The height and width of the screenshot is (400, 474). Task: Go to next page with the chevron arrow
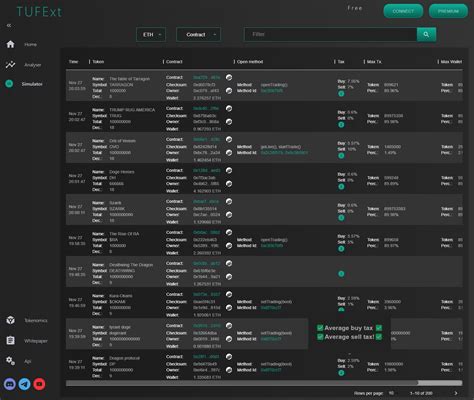click(456, 393)
